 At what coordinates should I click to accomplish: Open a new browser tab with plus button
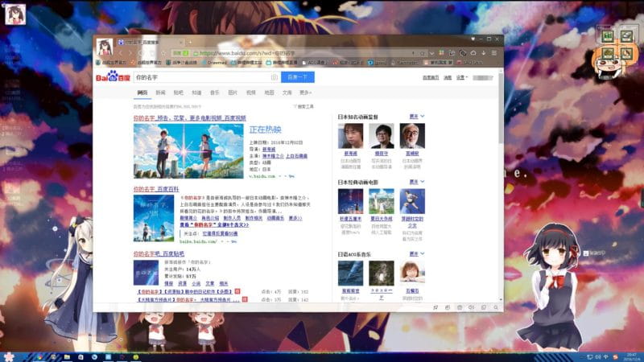[190, 43]
